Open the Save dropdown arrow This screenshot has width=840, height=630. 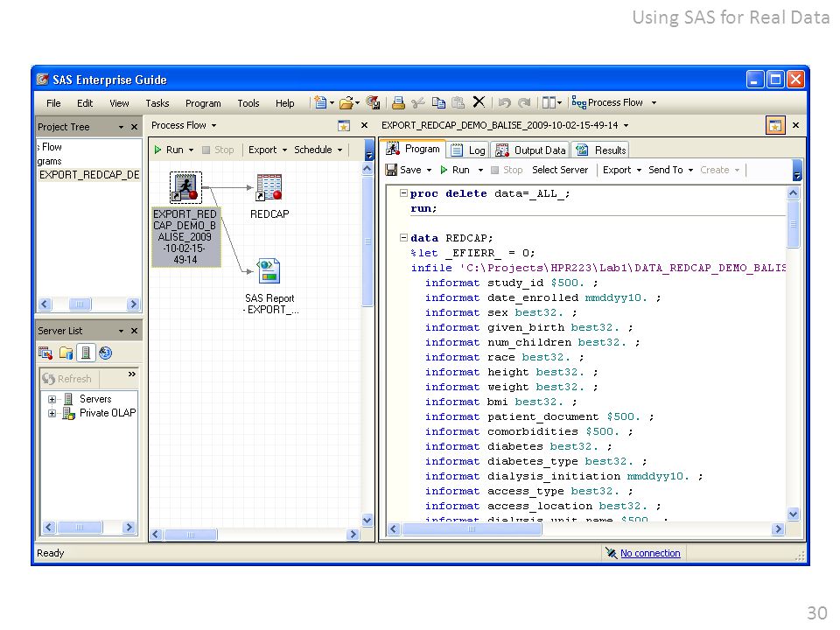coord(429,171)
